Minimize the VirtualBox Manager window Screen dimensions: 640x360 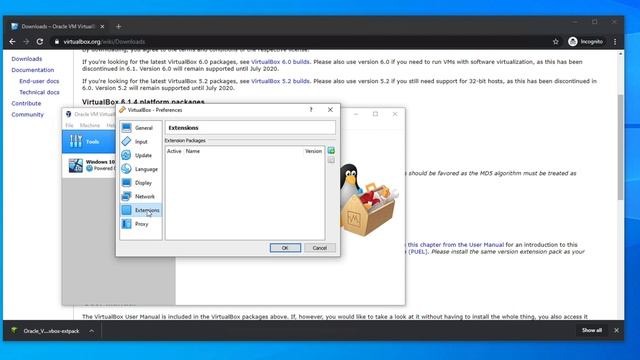point(356,114)
